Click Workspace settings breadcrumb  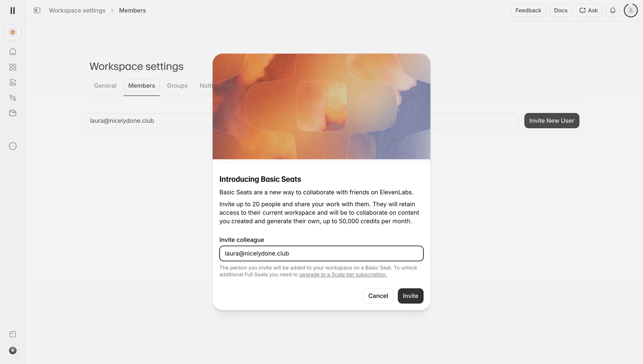coord(77,10)
